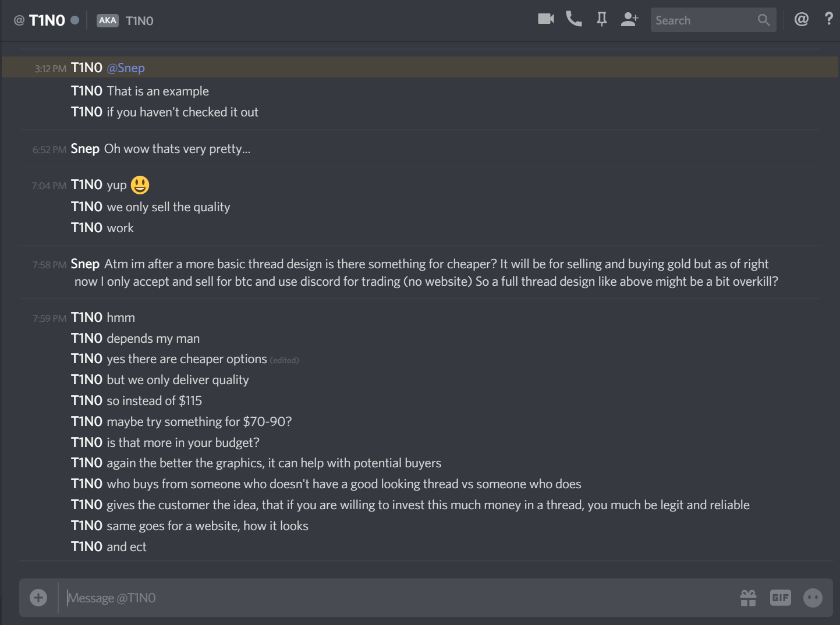Add friends to this DM

[629, 19]
